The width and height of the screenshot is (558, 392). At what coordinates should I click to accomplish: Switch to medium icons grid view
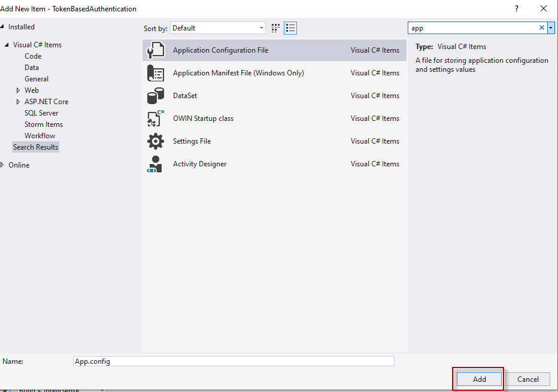coord(275,28)
